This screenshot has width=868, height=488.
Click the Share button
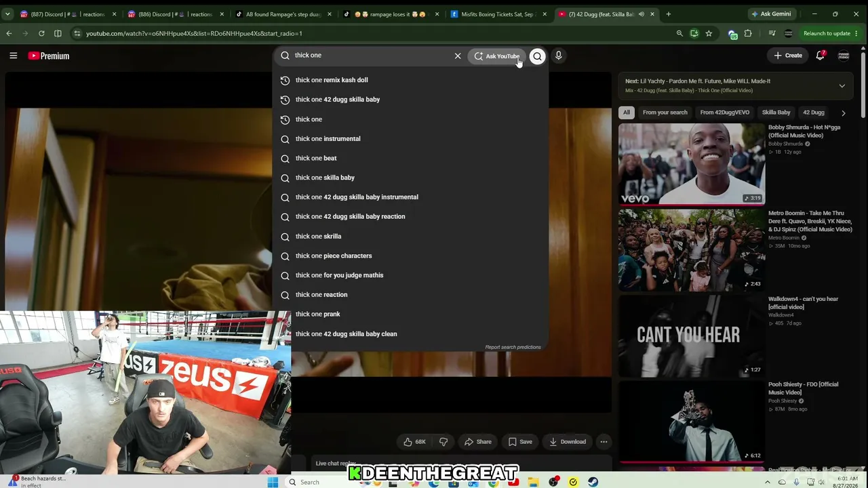[x=477, y=442]
